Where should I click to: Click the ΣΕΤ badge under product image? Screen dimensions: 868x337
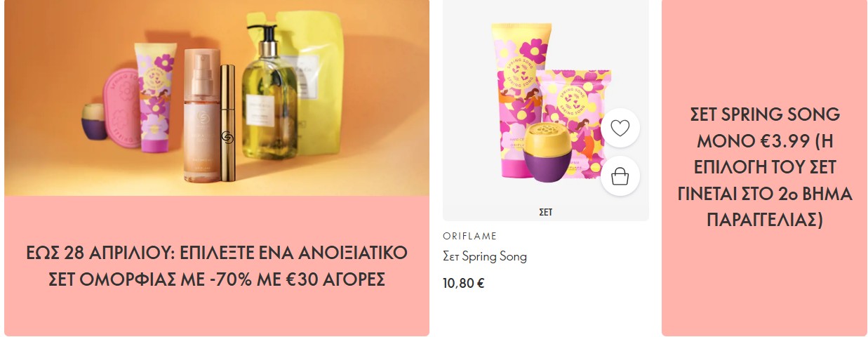[545, 212]
